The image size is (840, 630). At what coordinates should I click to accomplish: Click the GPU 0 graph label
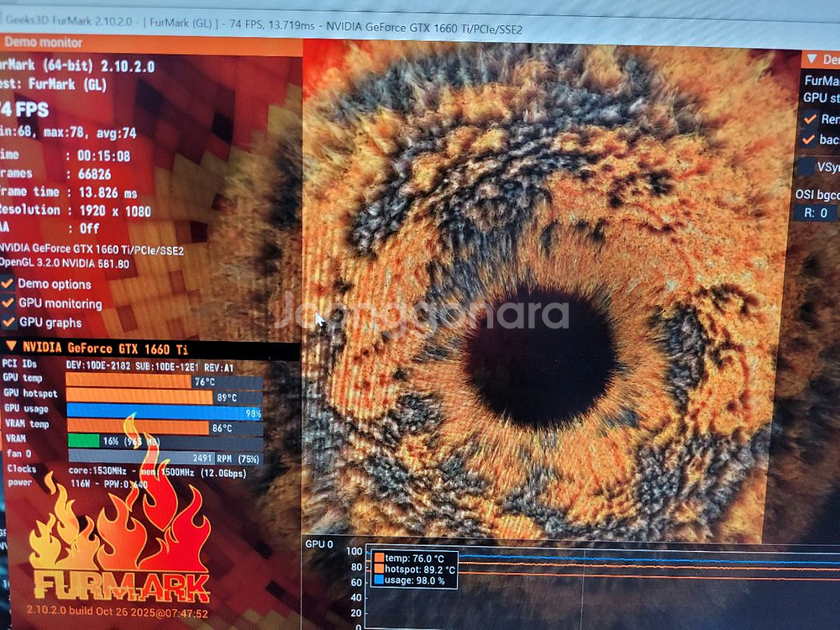tap(318, 542)
